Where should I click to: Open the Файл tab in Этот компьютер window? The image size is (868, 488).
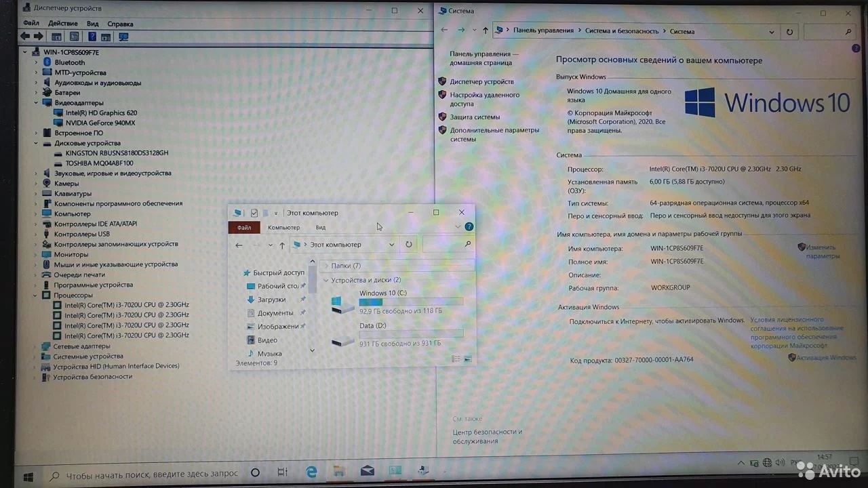click(244, 228)
